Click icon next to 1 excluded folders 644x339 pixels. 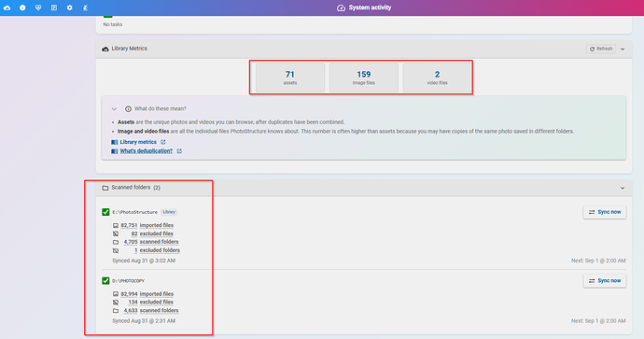pyautogui.click(x=116, y=250)
